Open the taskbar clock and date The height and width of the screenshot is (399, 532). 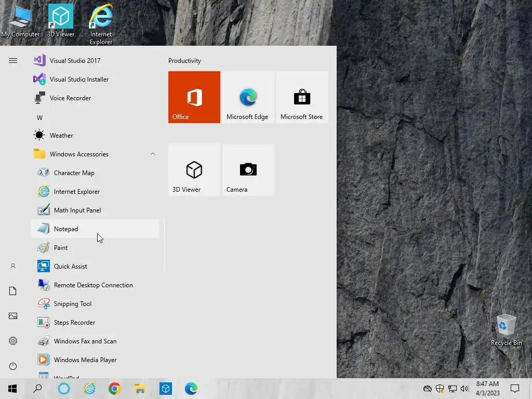coord(487,389)
